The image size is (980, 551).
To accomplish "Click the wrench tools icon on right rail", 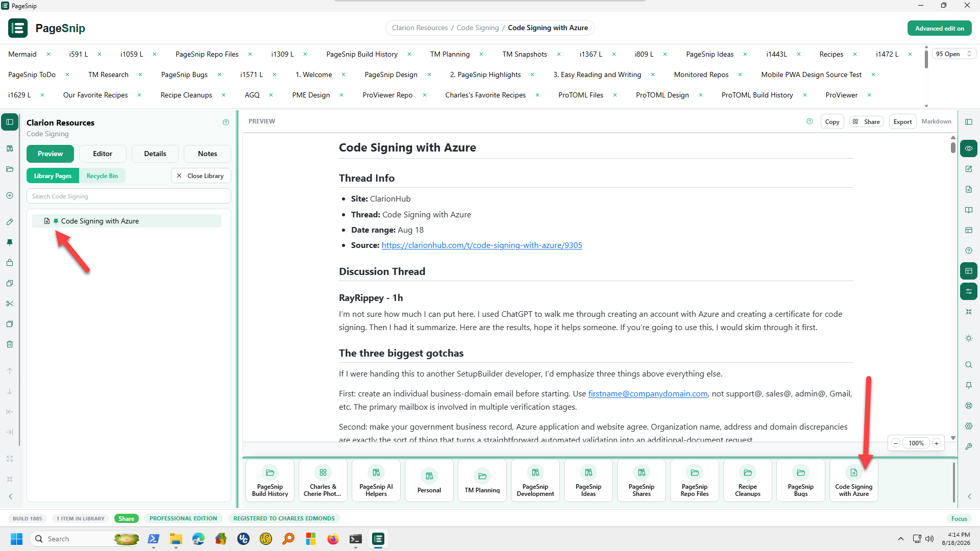I will (969, 446).
